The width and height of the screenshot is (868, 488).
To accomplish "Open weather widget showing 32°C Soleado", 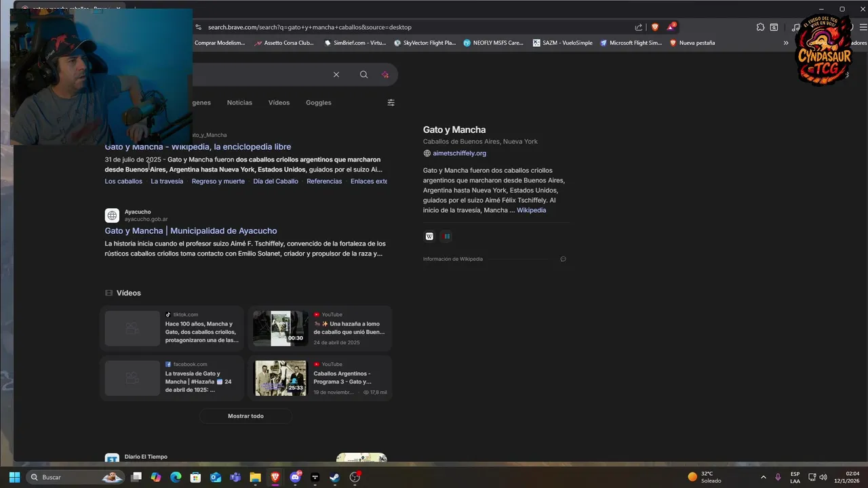I will coord(705,477).
